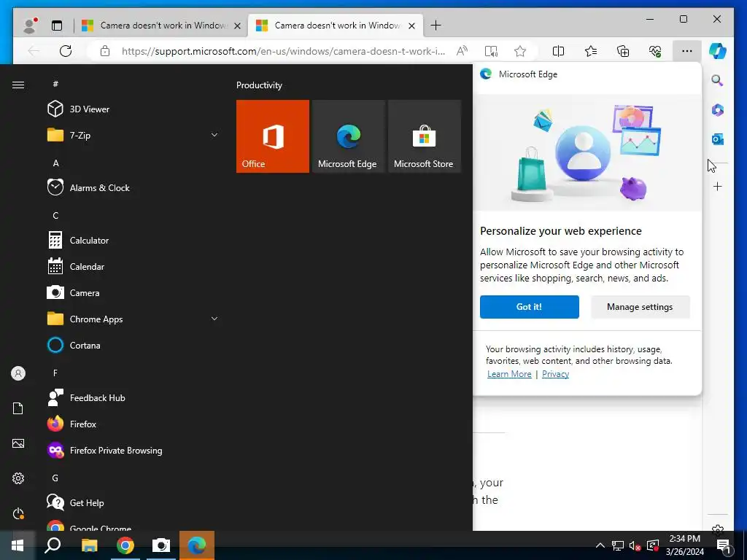Follow the Learn More link

point(508,374)
